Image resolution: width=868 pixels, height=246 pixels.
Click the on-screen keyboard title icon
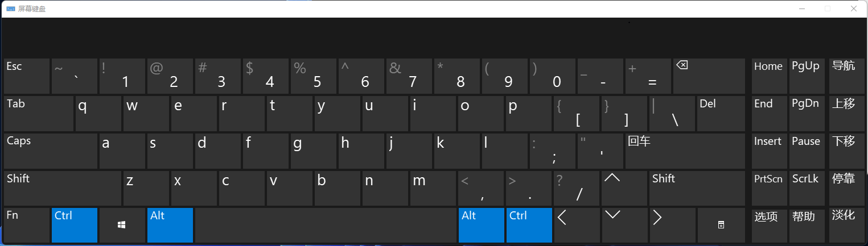[x=10, y=9]
